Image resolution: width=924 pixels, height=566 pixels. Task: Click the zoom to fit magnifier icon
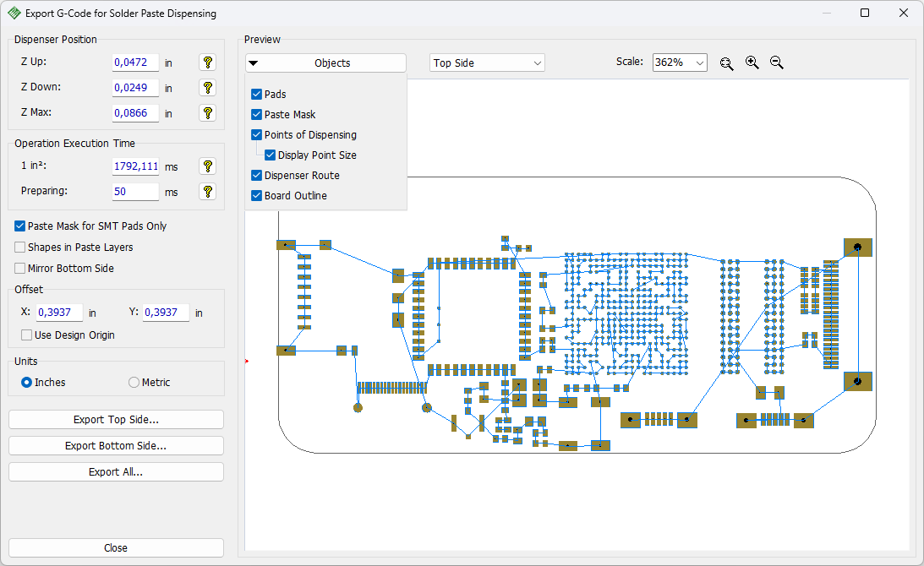tap(726, 63)
